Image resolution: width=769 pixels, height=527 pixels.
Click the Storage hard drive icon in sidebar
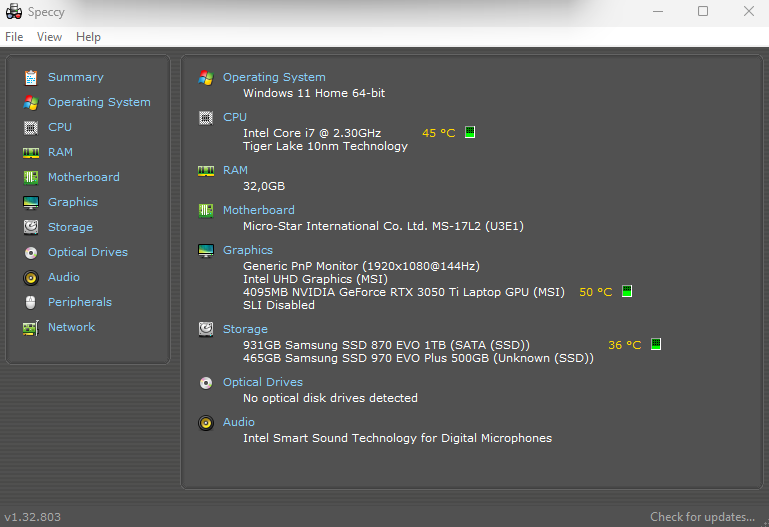point(31,227)
